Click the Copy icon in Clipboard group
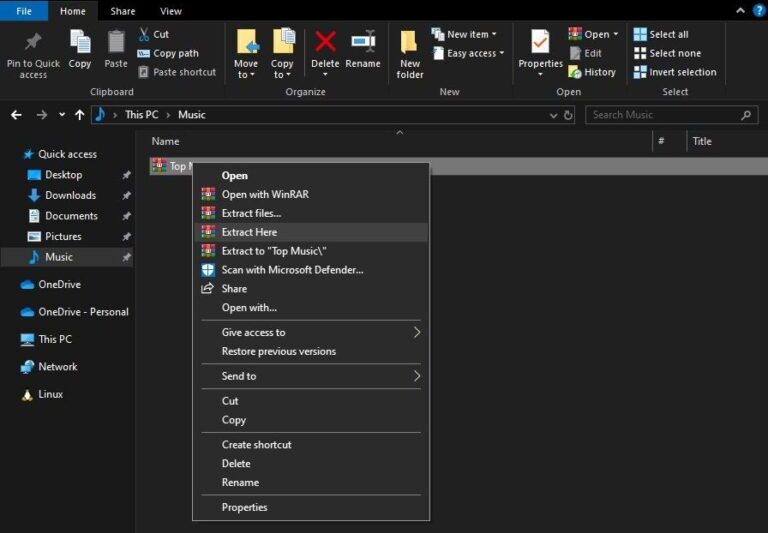This screenshot has height=533, width=768. 80,42
